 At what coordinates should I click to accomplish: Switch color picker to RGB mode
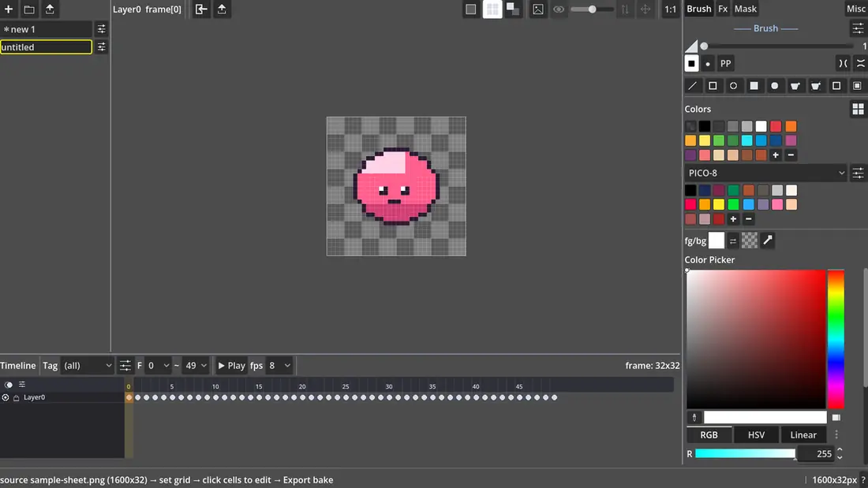709,435
